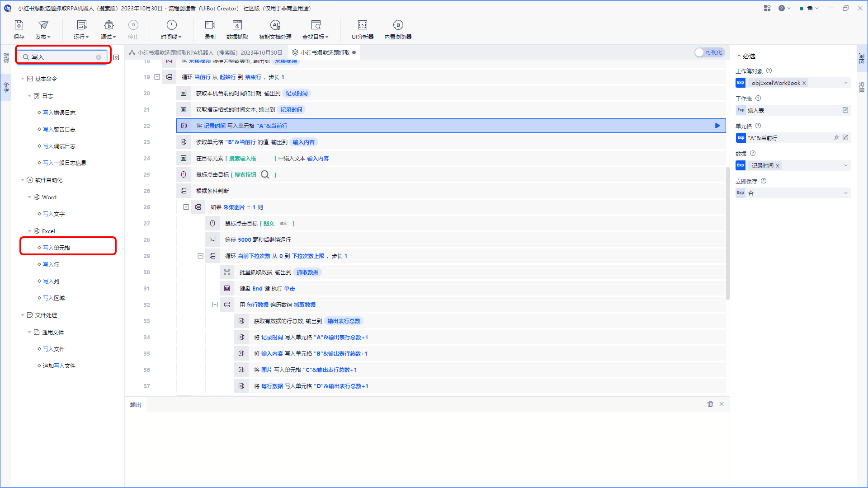
Task: Click the code editor vertical scrollbar
Action: (x=727, y=233)
